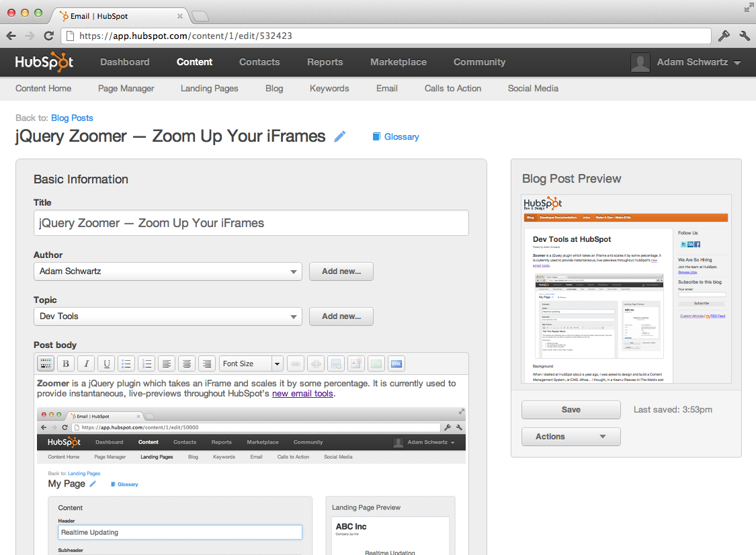Image resolution: width=756 pixels, height=555 pixels.
Task: Click the insert link icon
Action: pyautogui.click(x=296, y=364)
